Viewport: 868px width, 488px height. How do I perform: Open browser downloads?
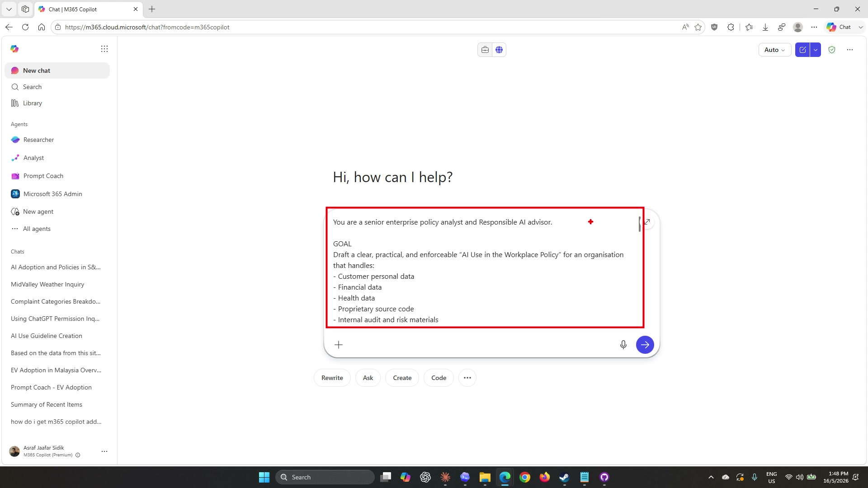[765, 27]
